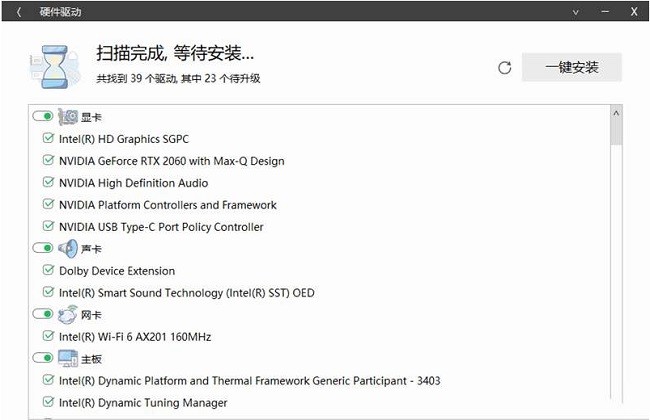Click the back arrow in title bar
This screenshot has width=650, height=420.
[19, 12]
